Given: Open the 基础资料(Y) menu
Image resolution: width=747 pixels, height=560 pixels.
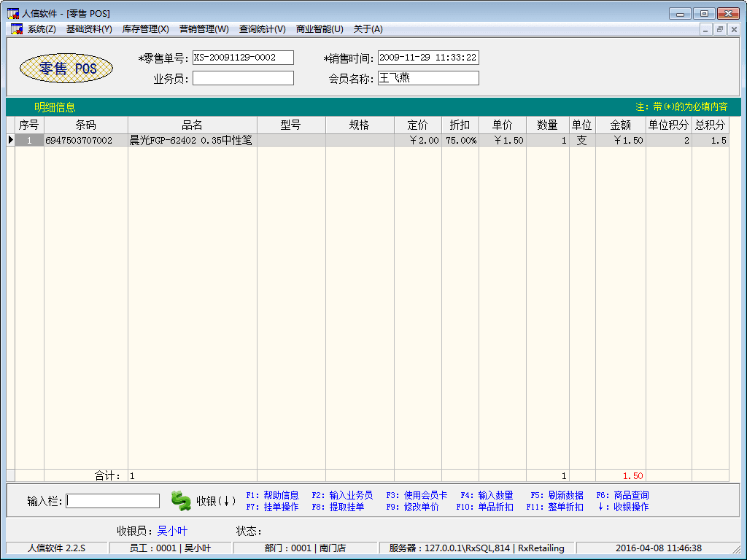Looking at the screenshot, I should [x=89, y=29].
